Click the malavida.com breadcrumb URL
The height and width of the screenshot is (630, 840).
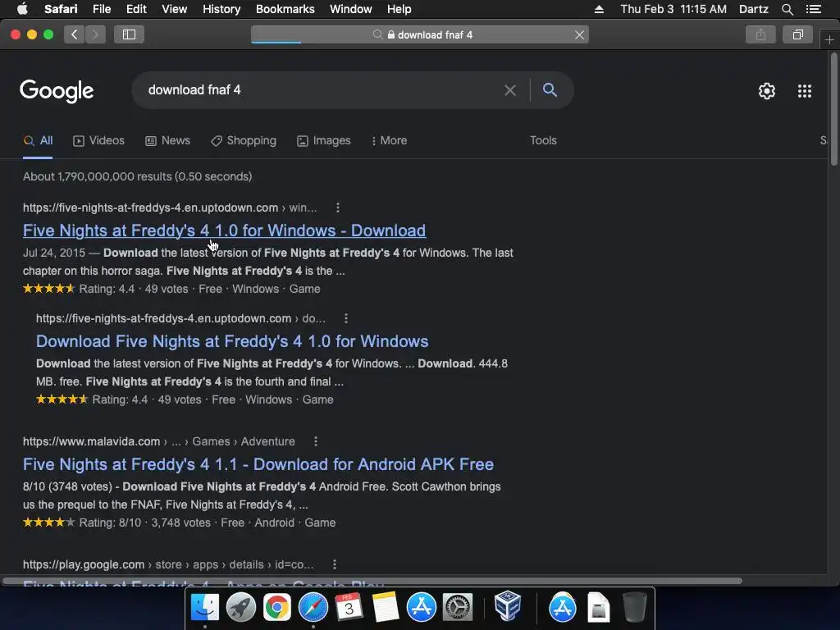click(x=158, y=441)
